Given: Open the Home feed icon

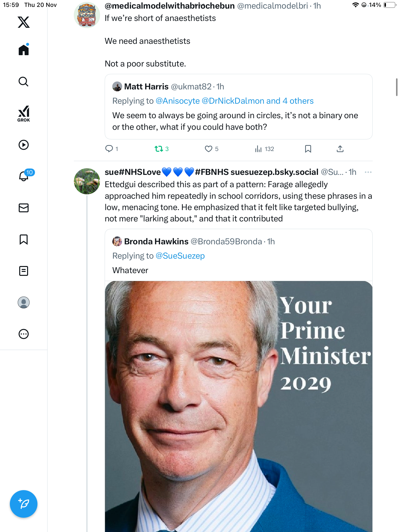Looking at the screenshot, I should pyautogui.click(x=24, y=50).
